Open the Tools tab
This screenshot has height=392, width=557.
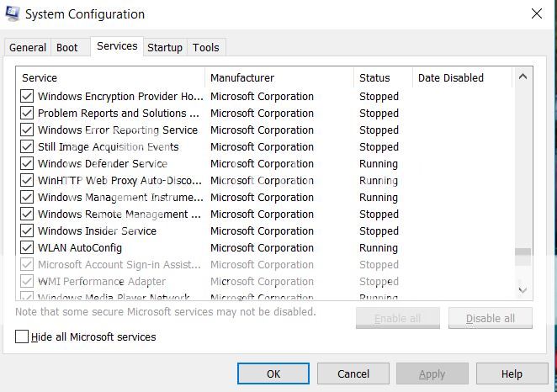point(205,47)
